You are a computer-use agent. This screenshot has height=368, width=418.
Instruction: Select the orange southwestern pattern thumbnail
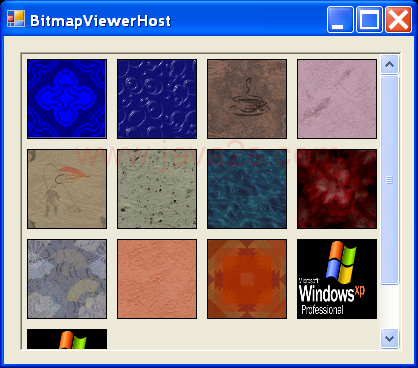tap(247, 279)
